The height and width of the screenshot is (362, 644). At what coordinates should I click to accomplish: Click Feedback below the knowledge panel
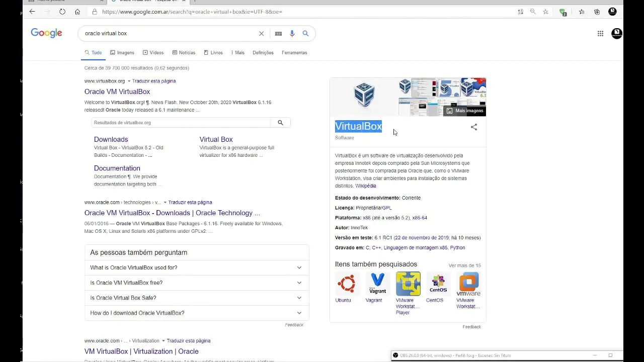472,327
